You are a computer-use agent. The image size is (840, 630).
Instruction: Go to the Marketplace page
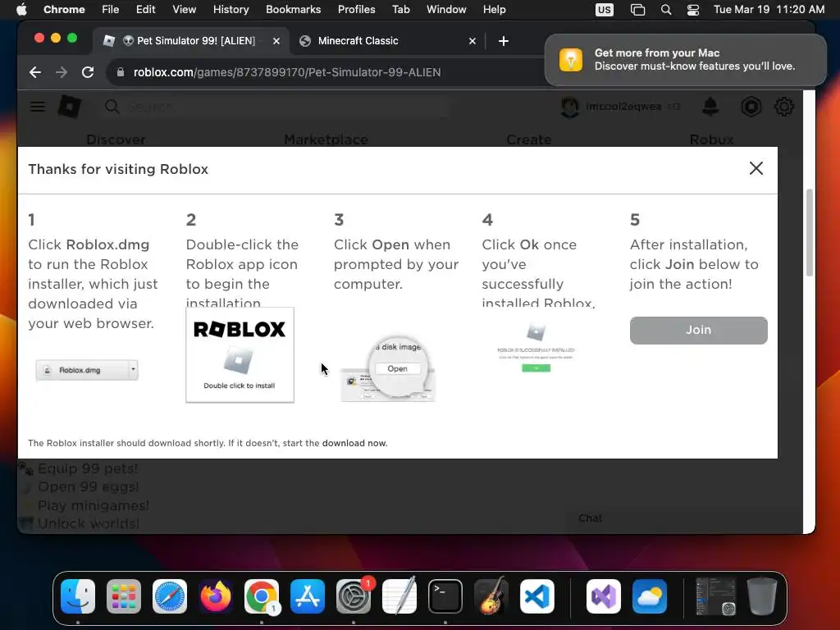pos(326,139)
